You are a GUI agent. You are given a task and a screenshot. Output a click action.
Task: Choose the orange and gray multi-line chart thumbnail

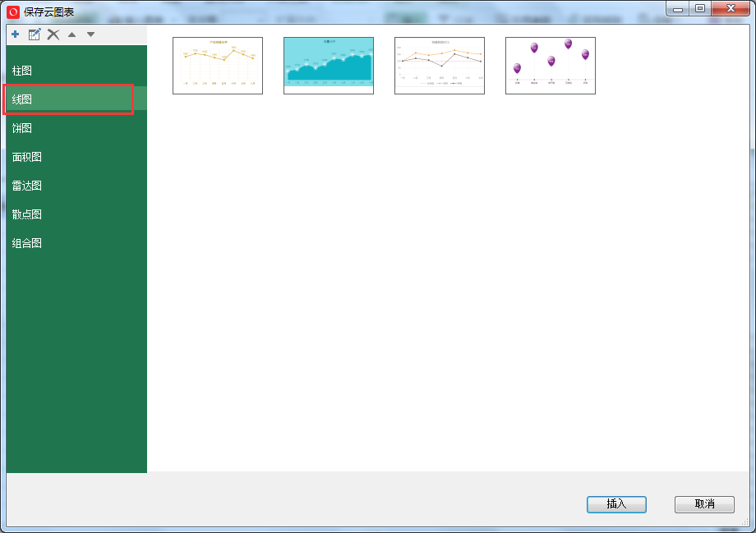440,66
